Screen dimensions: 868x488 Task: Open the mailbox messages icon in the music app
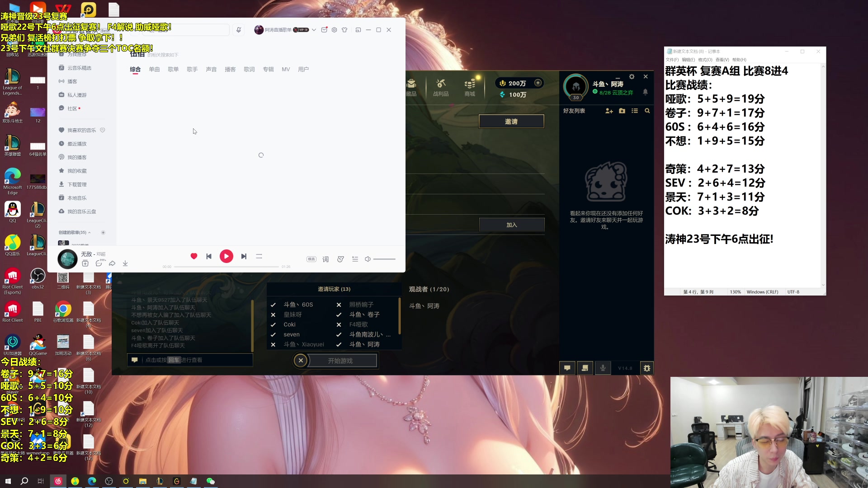(x=324, y=30)
